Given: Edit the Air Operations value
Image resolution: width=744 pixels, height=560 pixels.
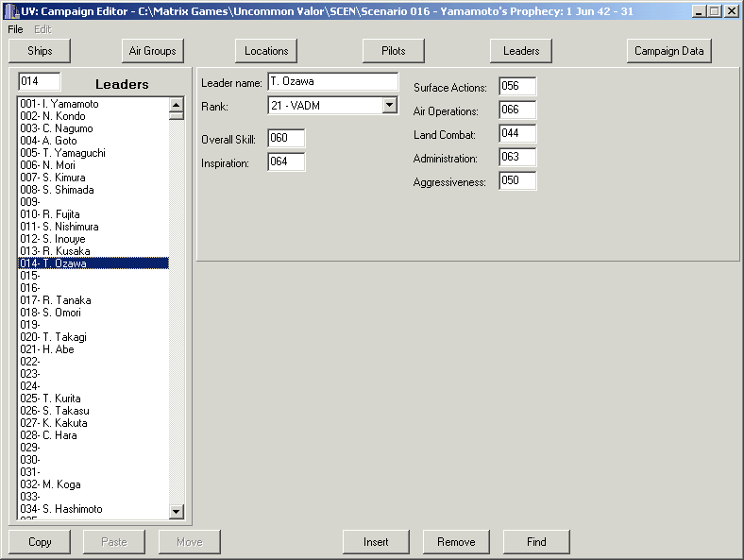Looking at the screenshot, I should click(x=517, y=110).
